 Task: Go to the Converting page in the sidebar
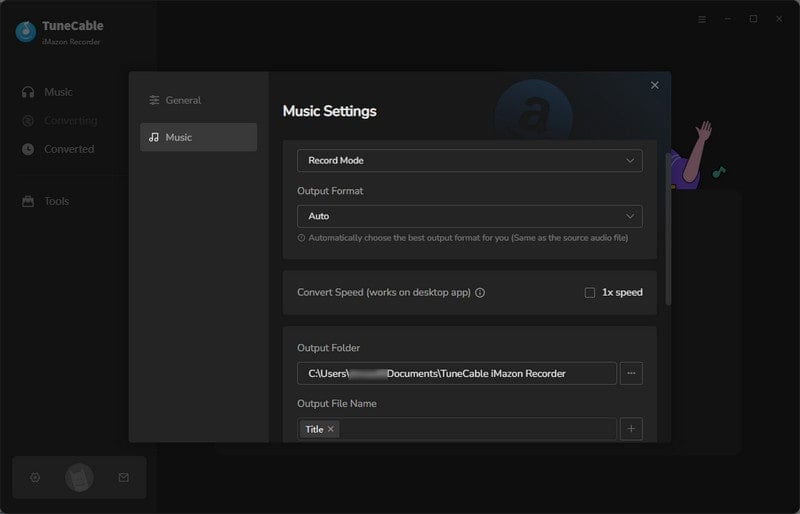click(x=60, y=120)
